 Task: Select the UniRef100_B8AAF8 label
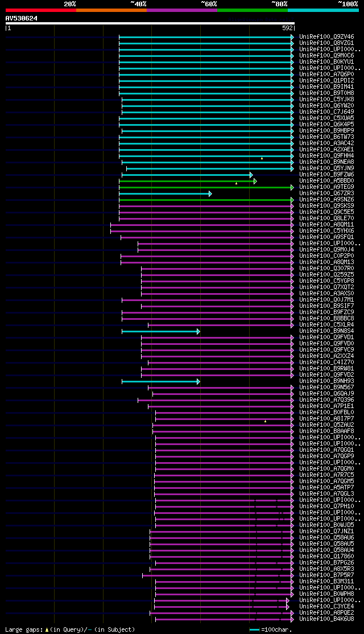pyautogui.click(x=327, y=431)
